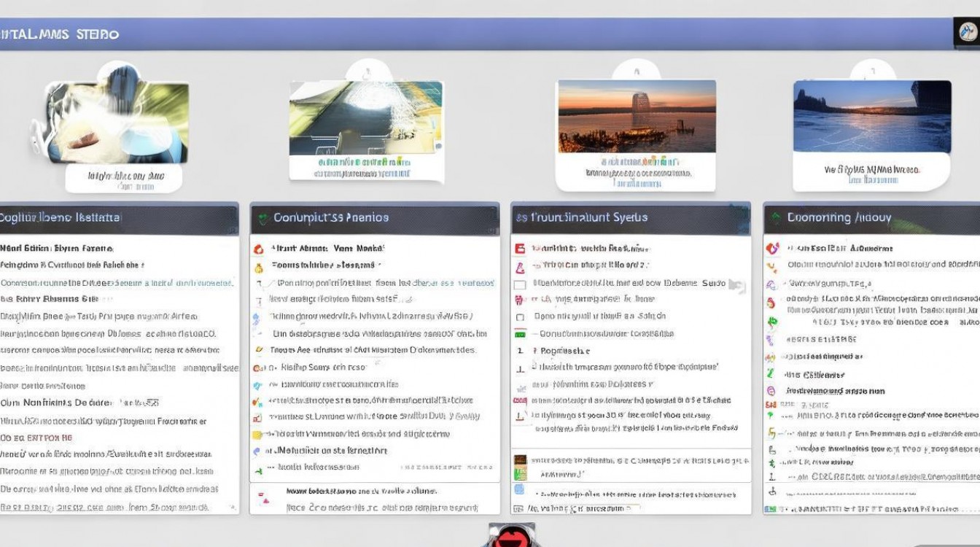
Task: Open the bright green-yellow interior photo thumbnail
Action: click(x=365, y=118)
